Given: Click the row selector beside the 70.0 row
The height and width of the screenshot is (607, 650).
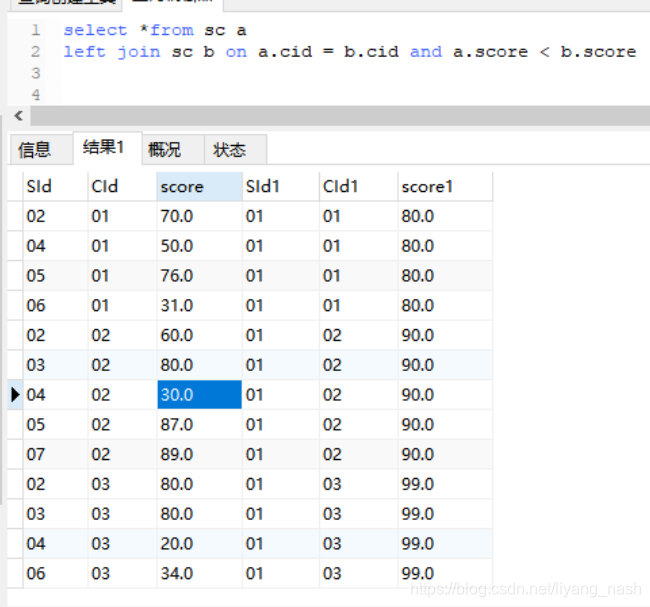Looking at the screenshot, I should pos(15,216).
